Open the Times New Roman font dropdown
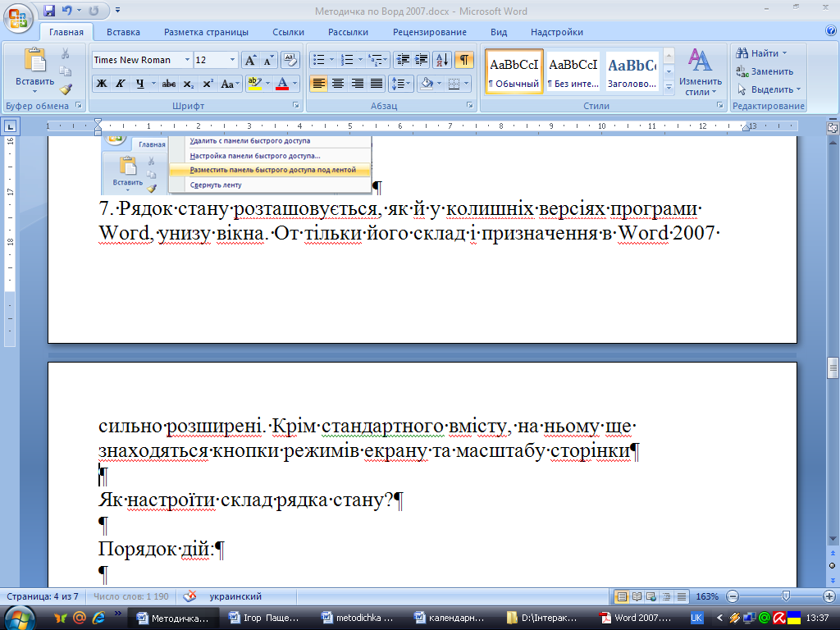The height and width of the screenshot is (630, 840). pos(187,59)
